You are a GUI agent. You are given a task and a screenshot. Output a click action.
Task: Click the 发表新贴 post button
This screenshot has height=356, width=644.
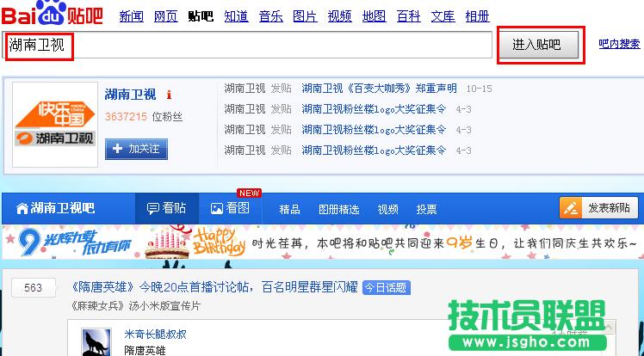600,208
